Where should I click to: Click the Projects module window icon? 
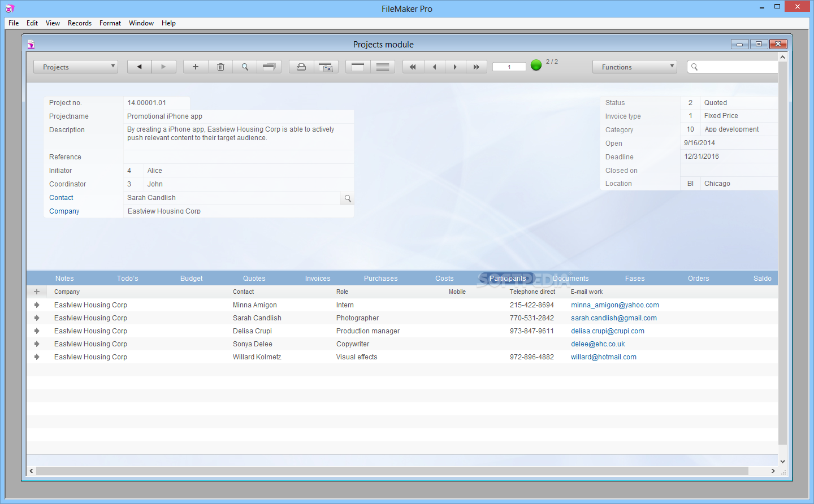click(x=31, y=44)
